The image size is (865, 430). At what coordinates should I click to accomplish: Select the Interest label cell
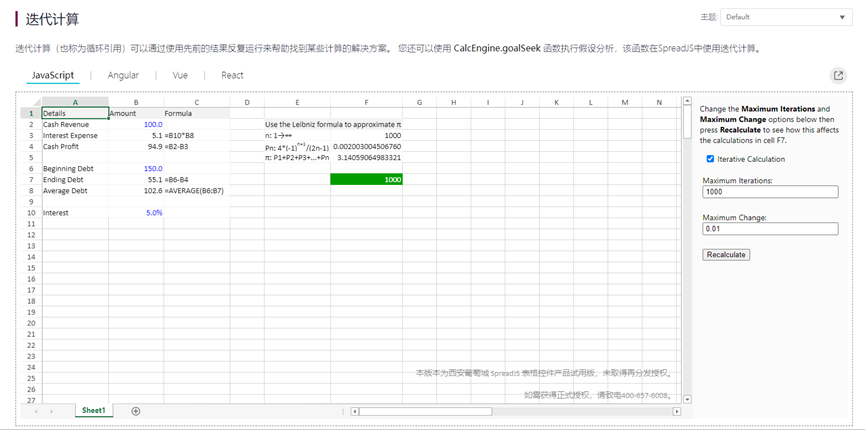click(76, 213)
